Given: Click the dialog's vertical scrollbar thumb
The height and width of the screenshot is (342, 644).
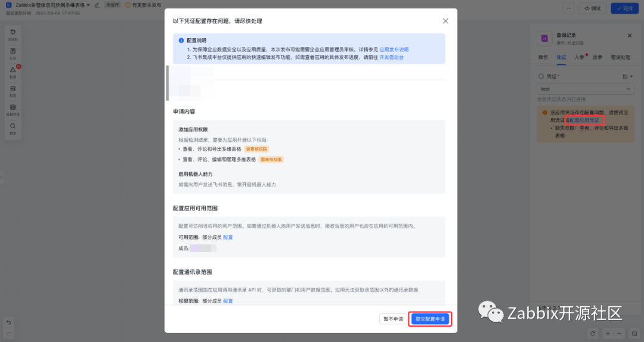Looking at the screenshot, I should [x=168, y=83].
